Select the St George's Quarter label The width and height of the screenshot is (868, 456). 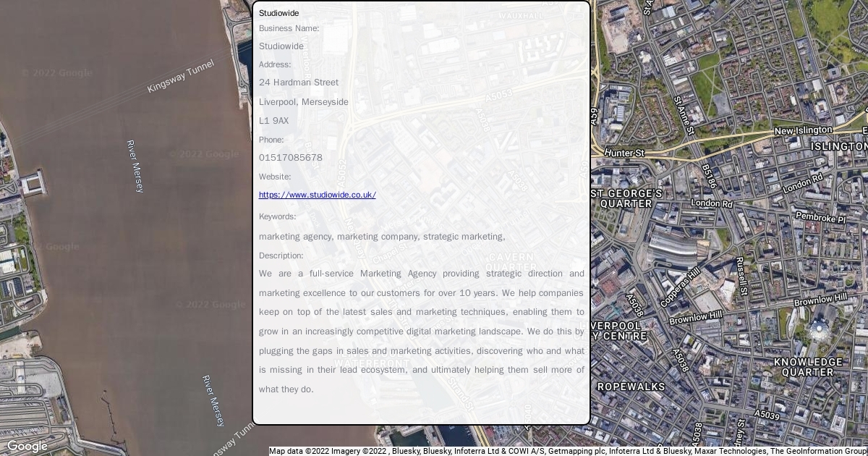point(626,198)
